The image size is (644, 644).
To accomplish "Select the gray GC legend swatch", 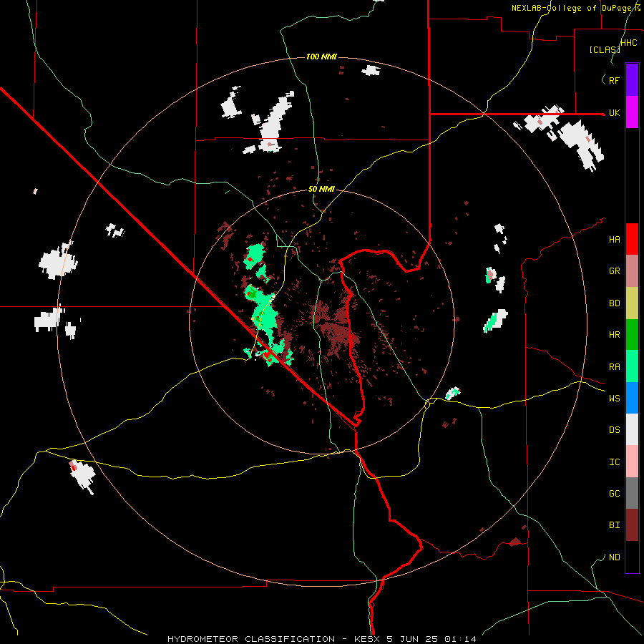I will click(x=632, y=493).
